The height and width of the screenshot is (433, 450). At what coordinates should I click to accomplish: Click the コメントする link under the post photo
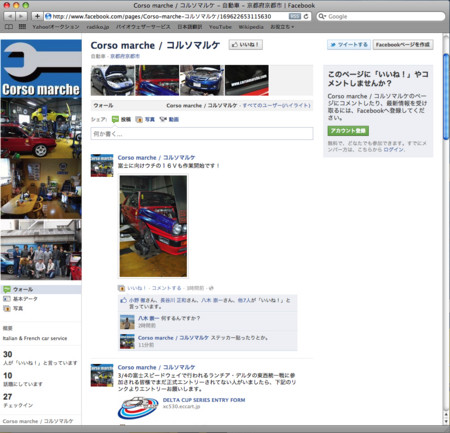[x=166, y=288]
